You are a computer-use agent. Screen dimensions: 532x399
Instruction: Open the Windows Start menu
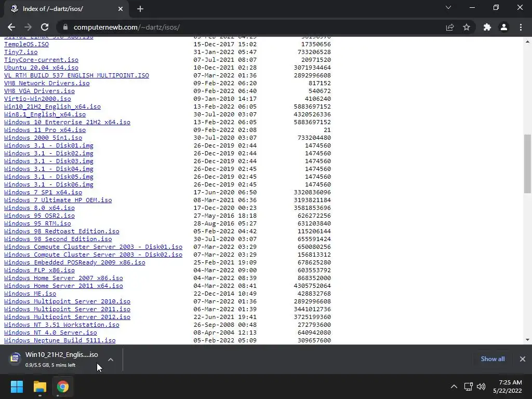pos(17,387)
